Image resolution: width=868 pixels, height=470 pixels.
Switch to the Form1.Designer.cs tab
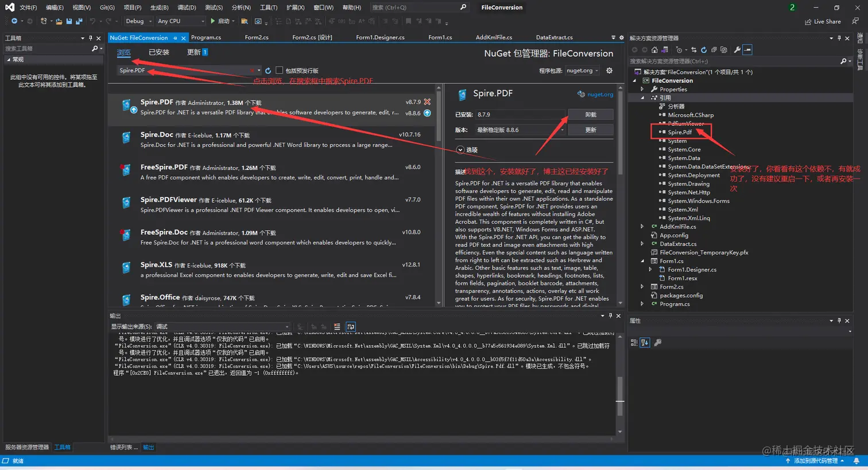[380, 37]
